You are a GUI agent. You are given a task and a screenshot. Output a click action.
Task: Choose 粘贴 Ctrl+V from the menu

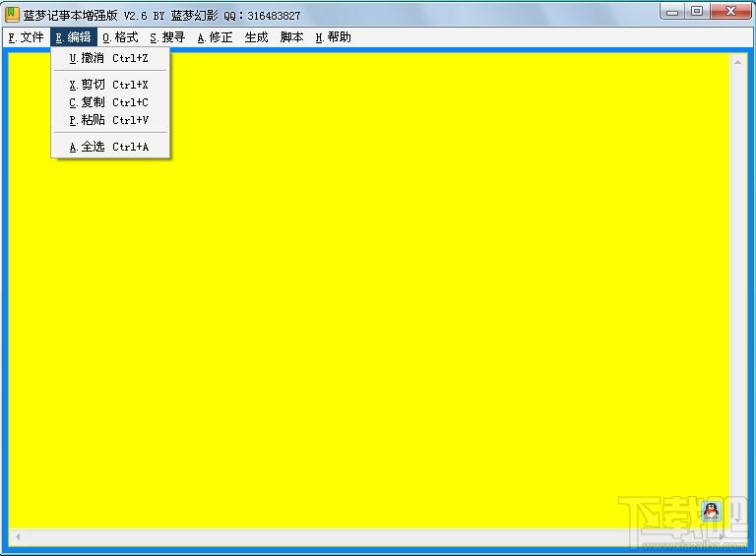pos(110,120)
